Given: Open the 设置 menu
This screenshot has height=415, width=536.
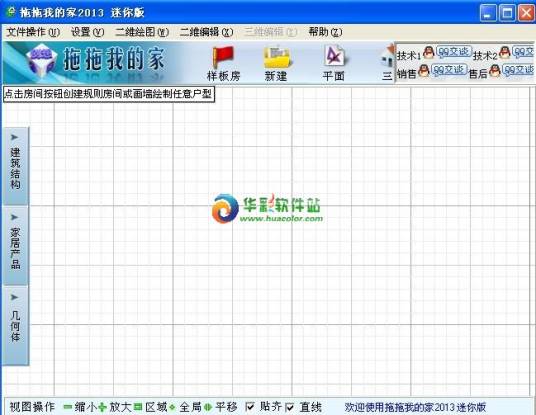Looking at the screenshot, I should point(88,32).
